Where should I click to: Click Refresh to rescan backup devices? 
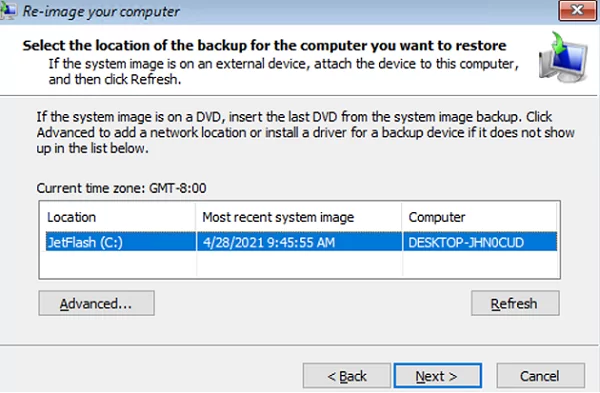click(515, 303)
